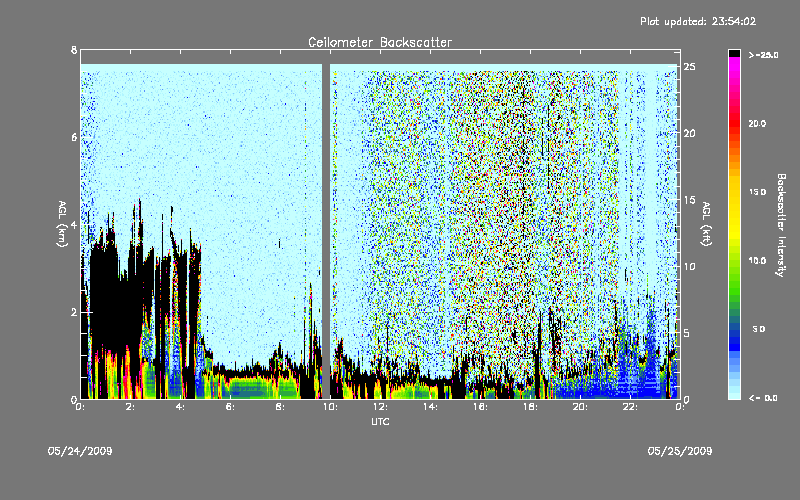800x500 pixels.
Task: Pick the red band of the colorbar
Action: (734, 125)
